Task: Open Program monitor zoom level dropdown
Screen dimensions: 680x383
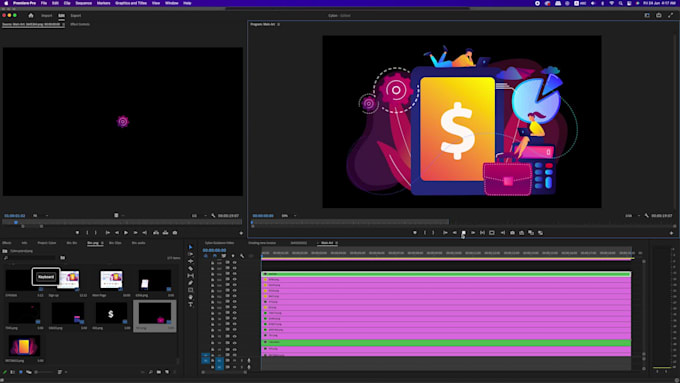Action: coord(288,216)
